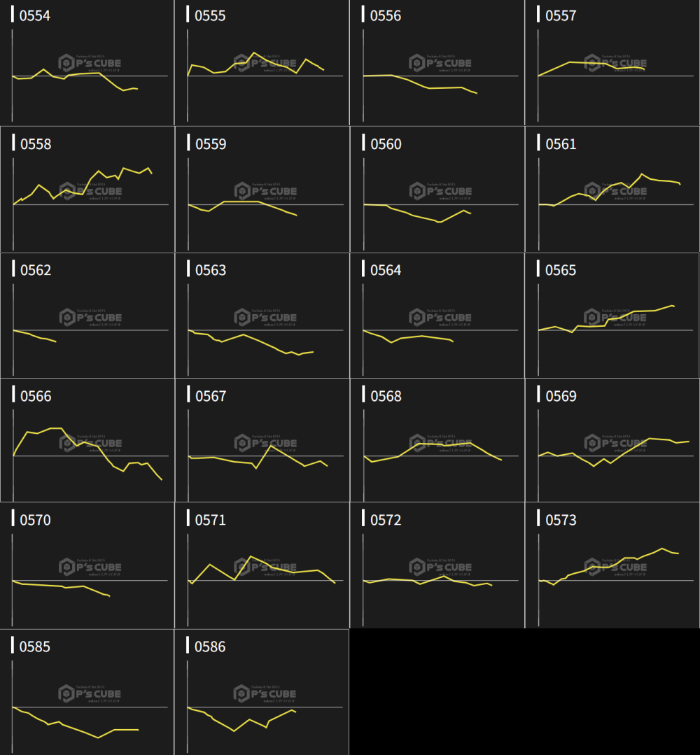Click the 0563 number label
This screenshot has width=700, height=755.
211,270
